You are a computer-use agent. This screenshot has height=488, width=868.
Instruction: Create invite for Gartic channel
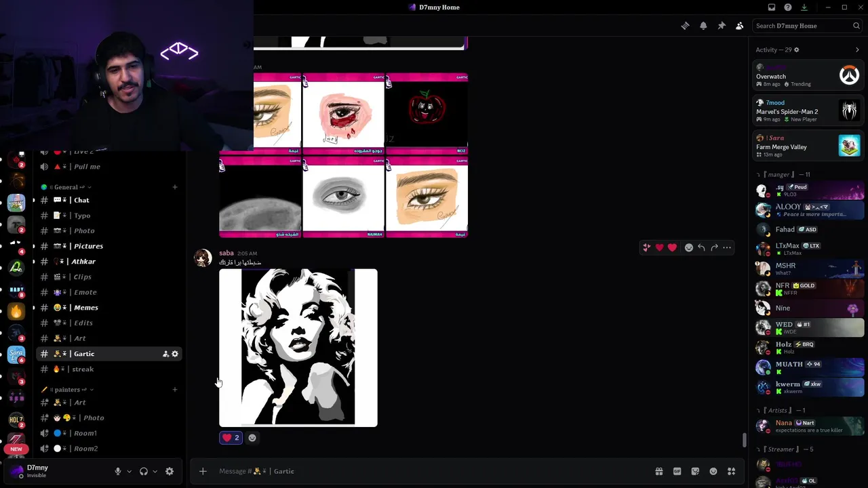tap(165, 354)
